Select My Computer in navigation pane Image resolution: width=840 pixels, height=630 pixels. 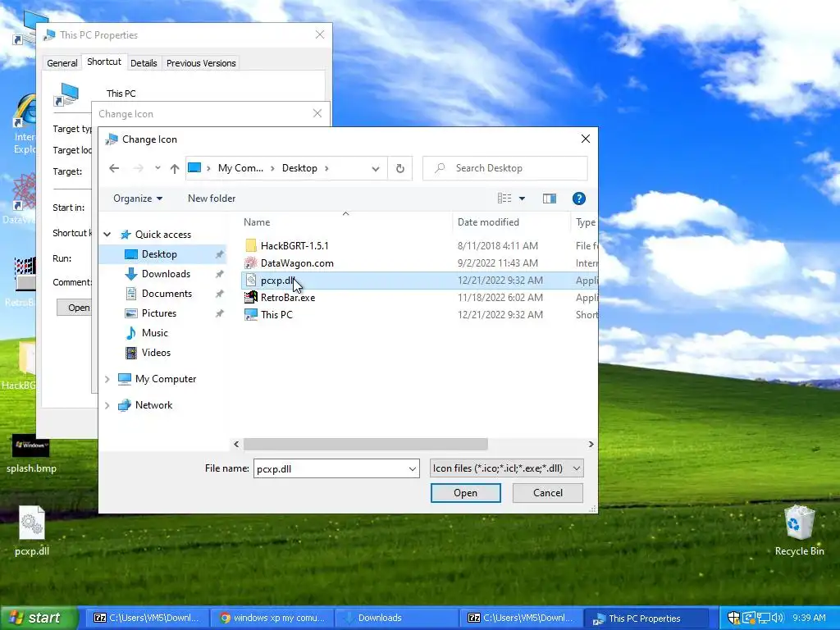166,379
